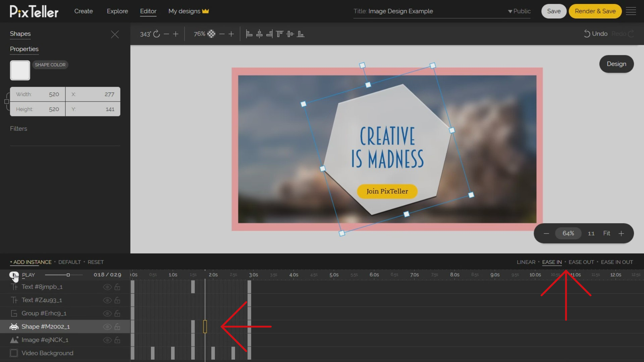Viewport: 644px width, 362px height.
Task: Decrease opacity with the minus button
Action: (222, 34)
